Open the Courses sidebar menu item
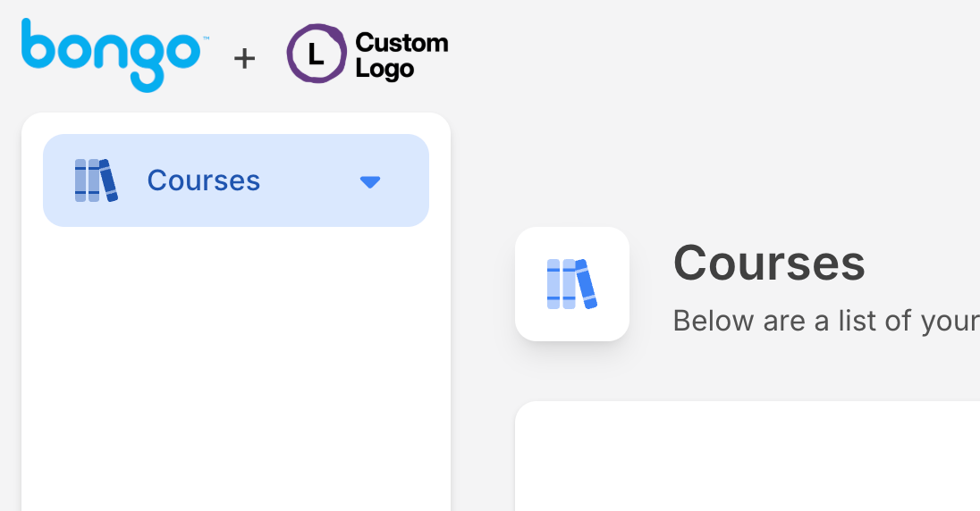The height and width of the screenshot is (511, 980). click(203, 180)
